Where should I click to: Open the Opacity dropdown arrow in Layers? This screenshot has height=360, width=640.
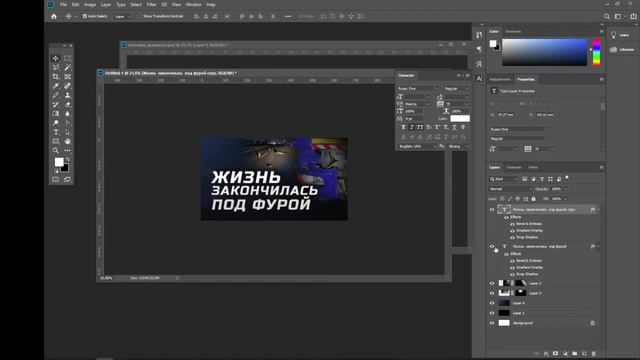(x=565, y=189)
